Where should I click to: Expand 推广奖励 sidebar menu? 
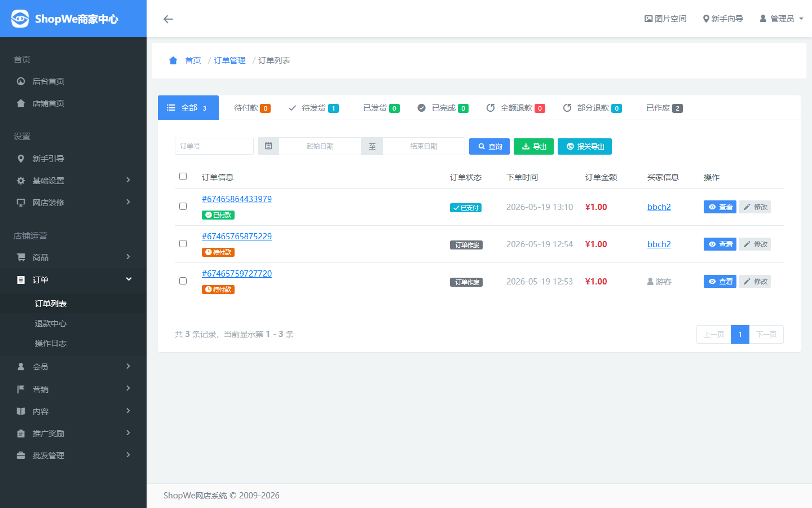(73, 433)
